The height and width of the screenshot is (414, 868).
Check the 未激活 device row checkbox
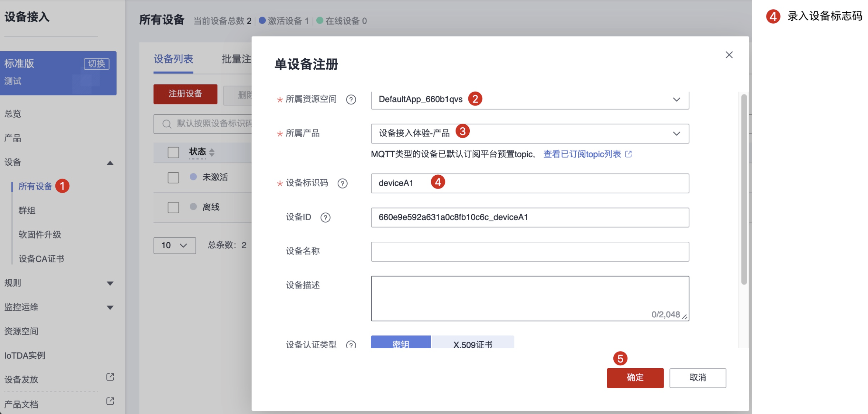click(x=173, y=177)
